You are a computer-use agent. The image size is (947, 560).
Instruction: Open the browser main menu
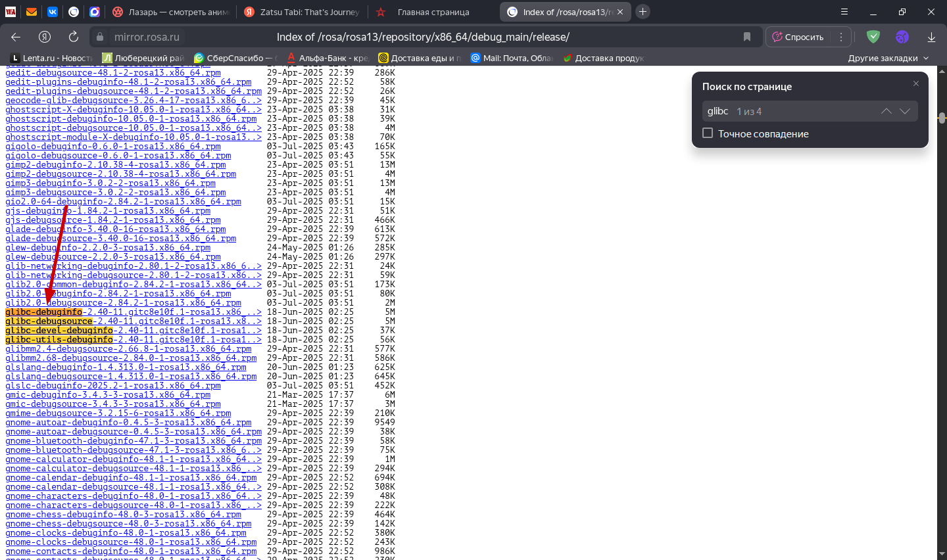[844, 12]
